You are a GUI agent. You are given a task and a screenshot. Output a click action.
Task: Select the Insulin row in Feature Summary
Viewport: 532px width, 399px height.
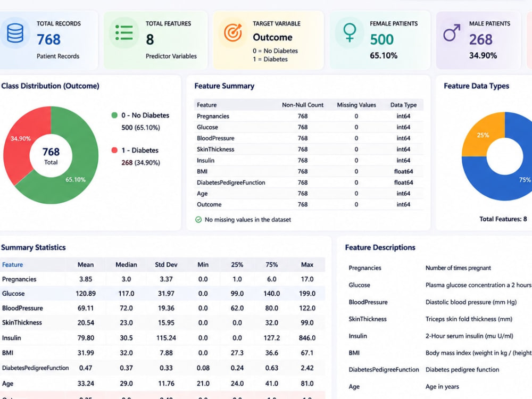coord(309,160)
